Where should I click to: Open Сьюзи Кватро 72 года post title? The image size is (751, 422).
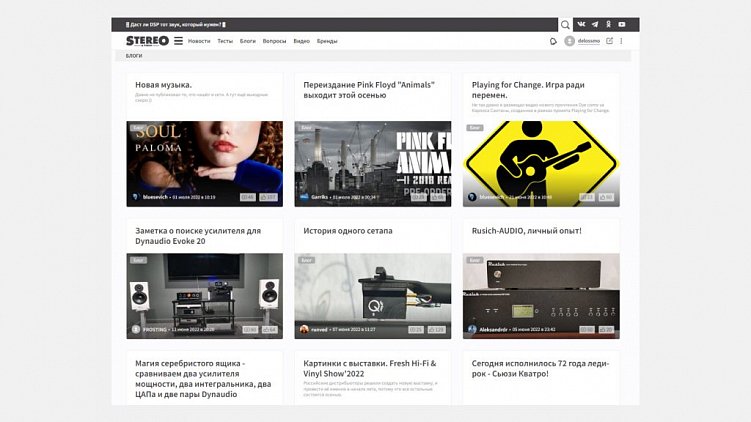pyautogui.click(x=540, y=368)
